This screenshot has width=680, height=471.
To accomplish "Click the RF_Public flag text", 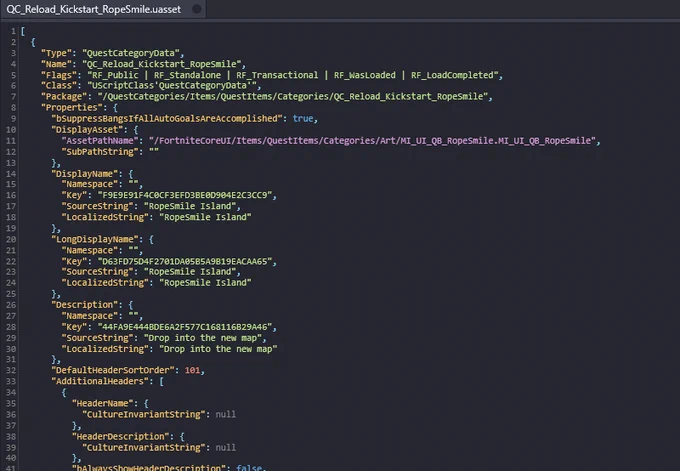I will [x=115, y=75].
